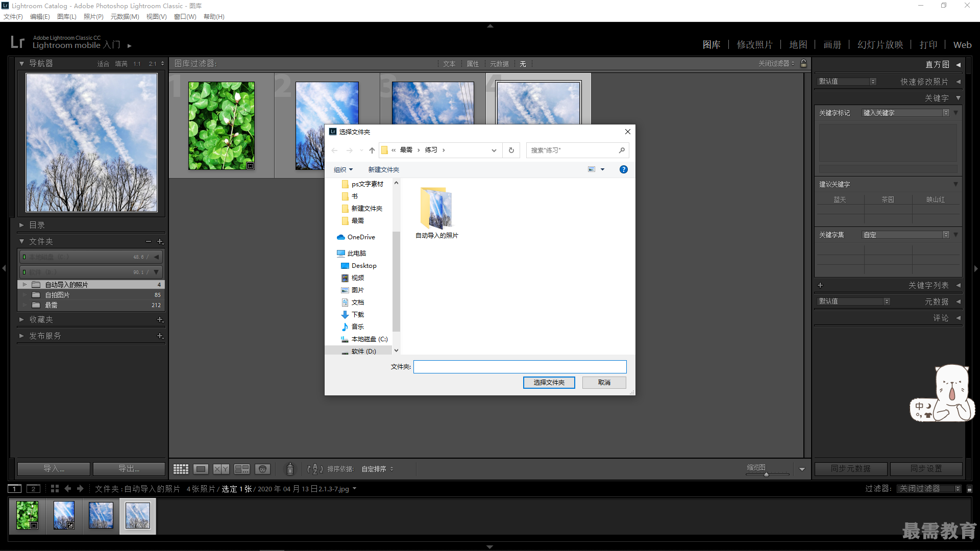Image resolution: width=980 pixels, height=551 pixels.
Task: Select the painter spray can tool
Action: pos(290,469)
